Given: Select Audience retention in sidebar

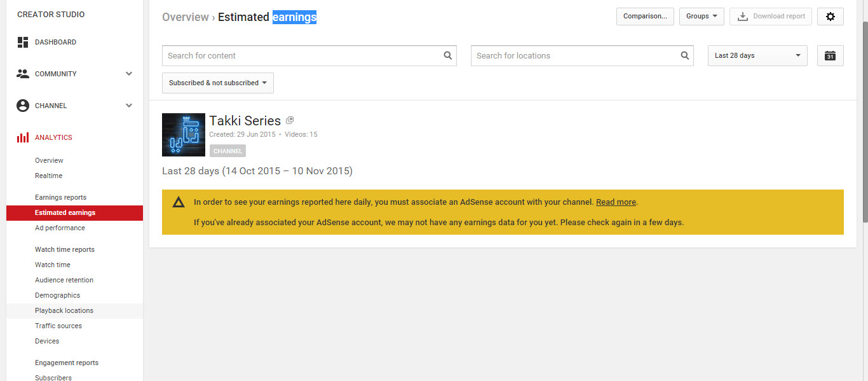Looking at the screenshot, I should [x=64, y=280].
